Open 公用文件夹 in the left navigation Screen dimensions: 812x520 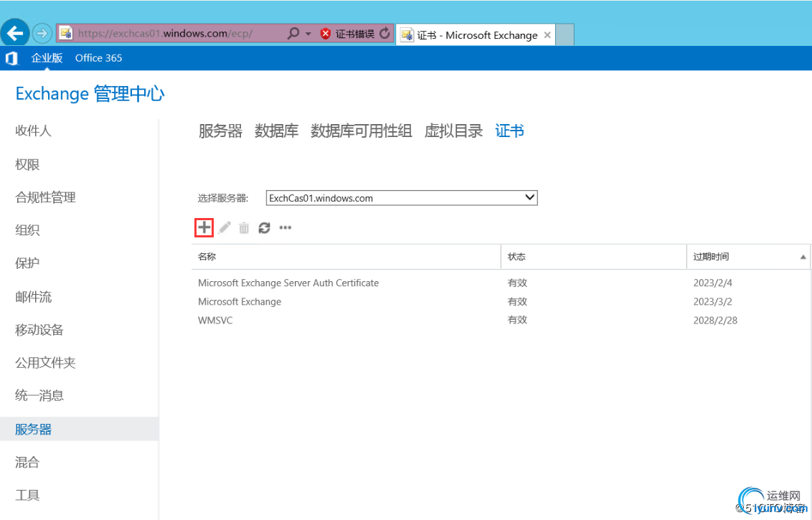pos(46,362)
